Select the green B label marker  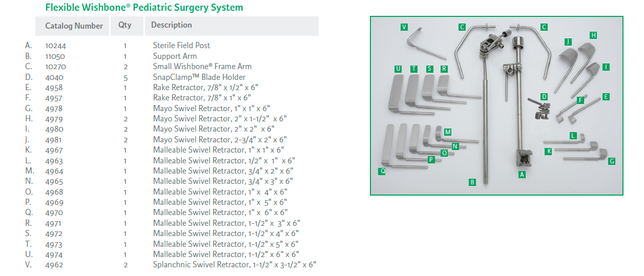coord(472,182)
